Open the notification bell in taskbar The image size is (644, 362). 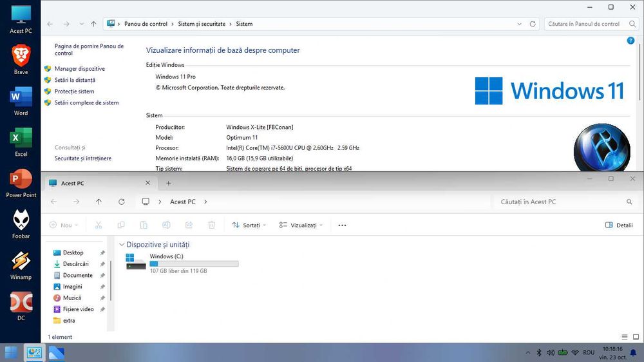pyautogui.click(x=633, y=352)
